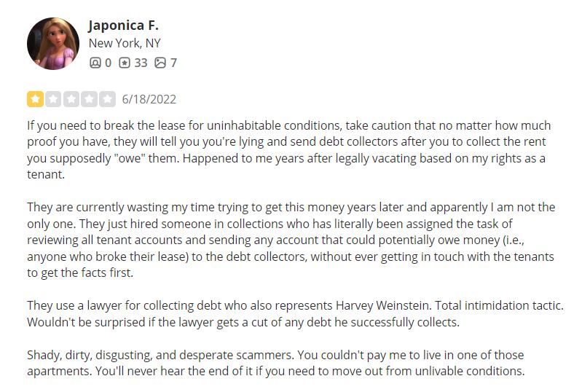Screen dimensions: 582x392
Task: Open the Japonica F. reviewer name link
Action: [123, 26]
